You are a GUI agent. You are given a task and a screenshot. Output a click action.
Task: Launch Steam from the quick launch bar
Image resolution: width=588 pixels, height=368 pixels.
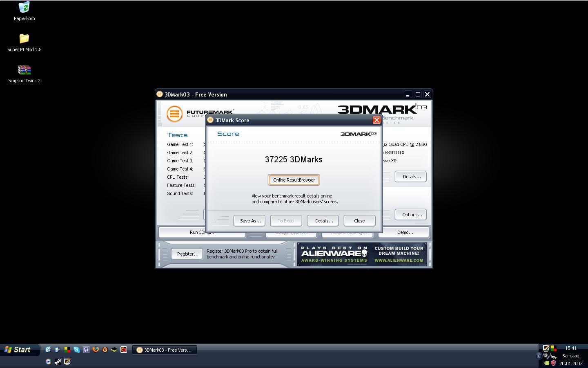(x=58, y=361)
